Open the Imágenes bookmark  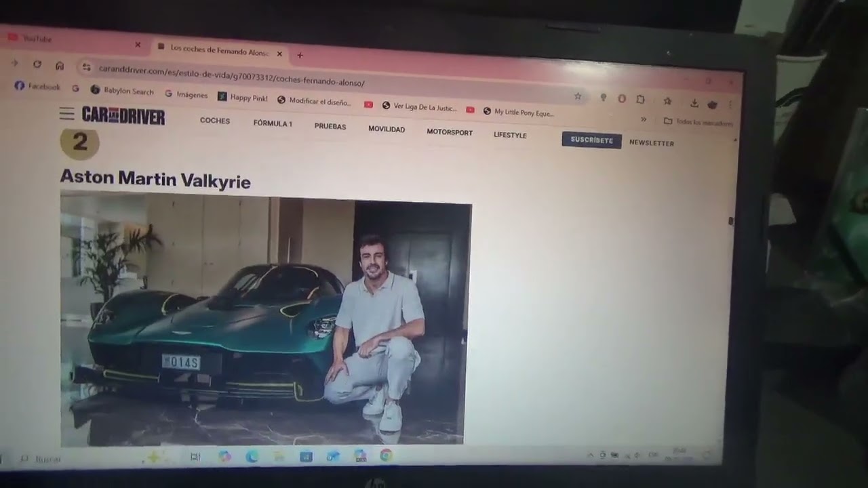click(x=186, y=94)
